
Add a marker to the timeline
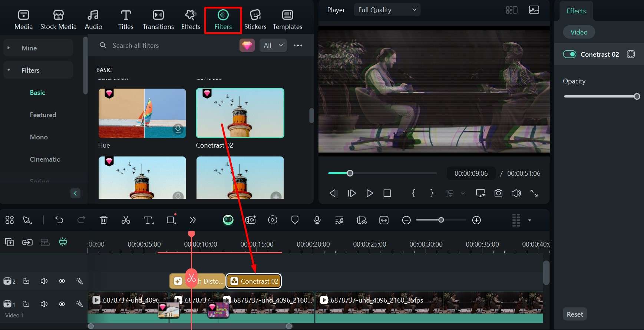click(x=295, y=220)
